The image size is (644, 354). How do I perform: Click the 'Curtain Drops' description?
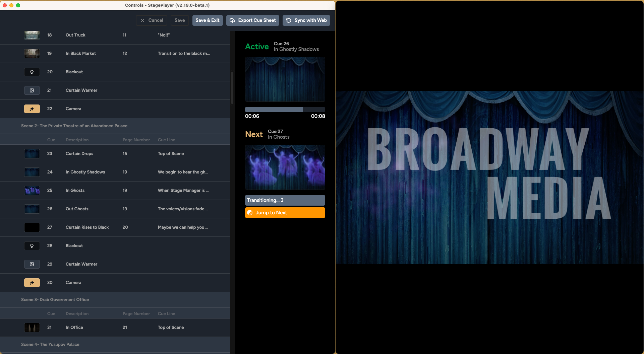click(x=79, y=154)
